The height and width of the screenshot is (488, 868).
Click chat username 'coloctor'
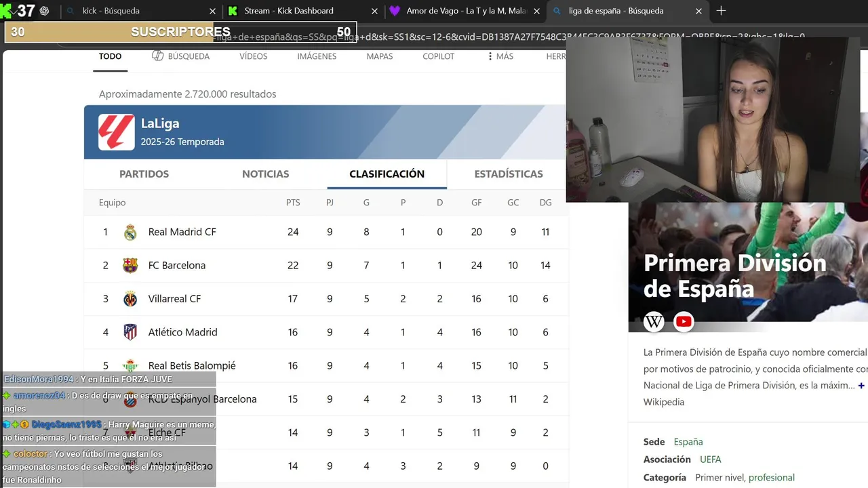pos(31,454)
